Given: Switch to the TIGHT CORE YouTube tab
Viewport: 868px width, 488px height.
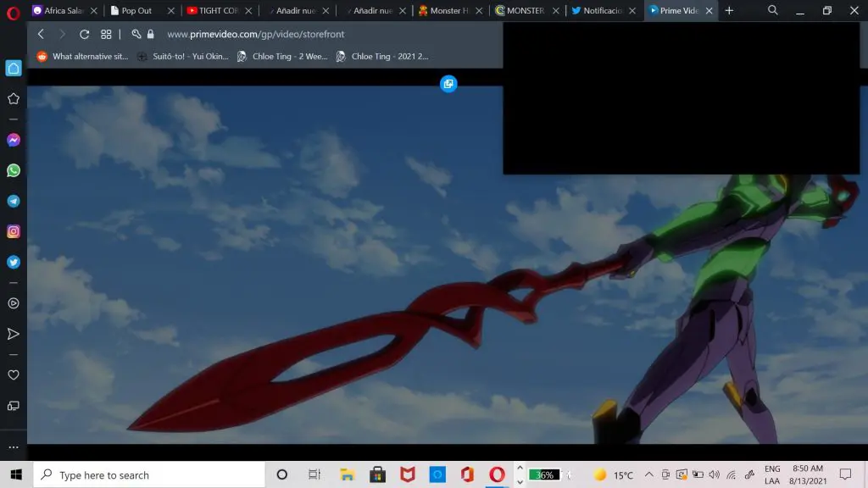Looking at the screenshot, I should click(x=217, y=11).
